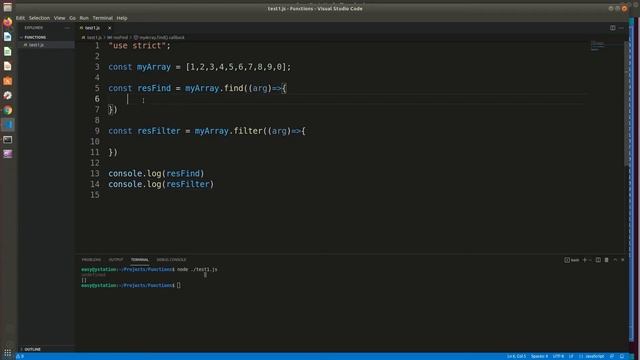Show Applications grid in the dock
Viewport: 640px width, 360px height.
point(7,353)
